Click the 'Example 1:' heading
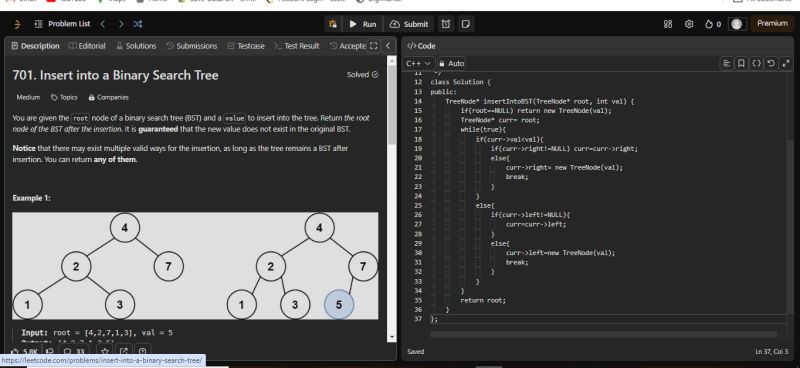The height and width of the screenshot is (368, 800). (31, 198)
